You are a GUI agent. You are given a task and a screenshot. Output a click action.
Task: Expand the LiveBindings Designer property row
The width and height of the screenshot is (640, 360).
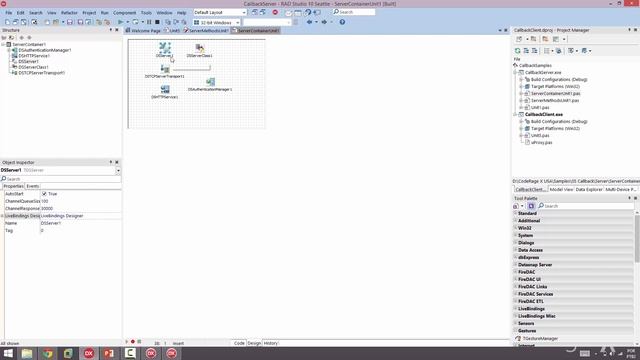[x=2, y=216]
